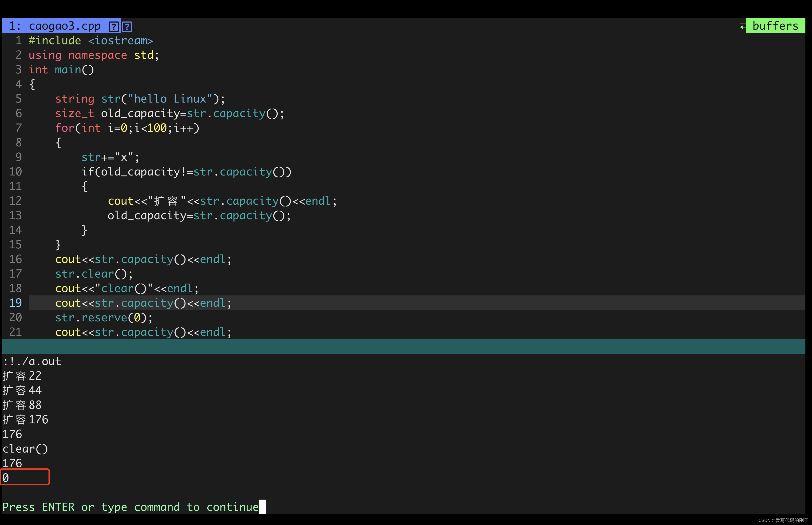Click output line '扩容176'
812x525 pixels.
click(26, 420)
